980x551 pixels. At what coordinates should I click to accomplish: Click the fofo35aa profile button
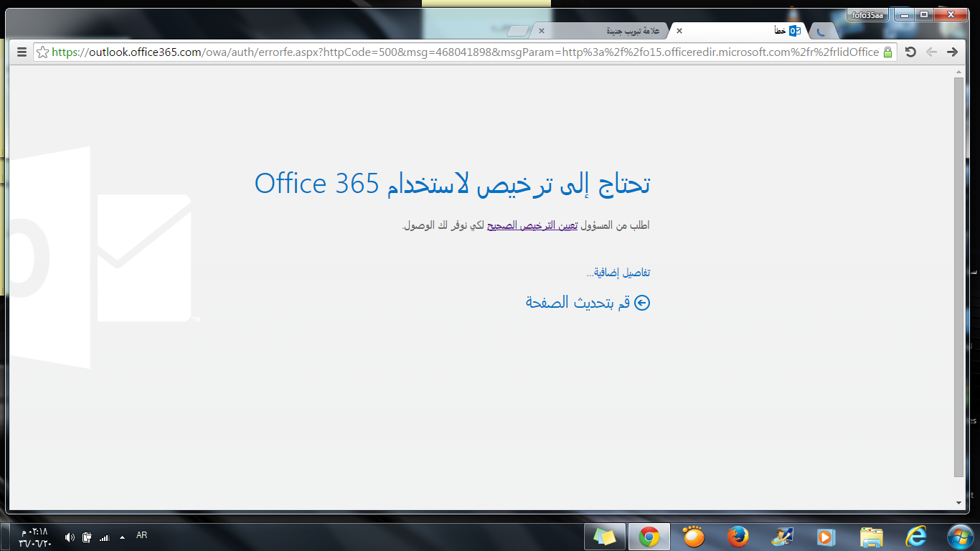coord(867,14)
